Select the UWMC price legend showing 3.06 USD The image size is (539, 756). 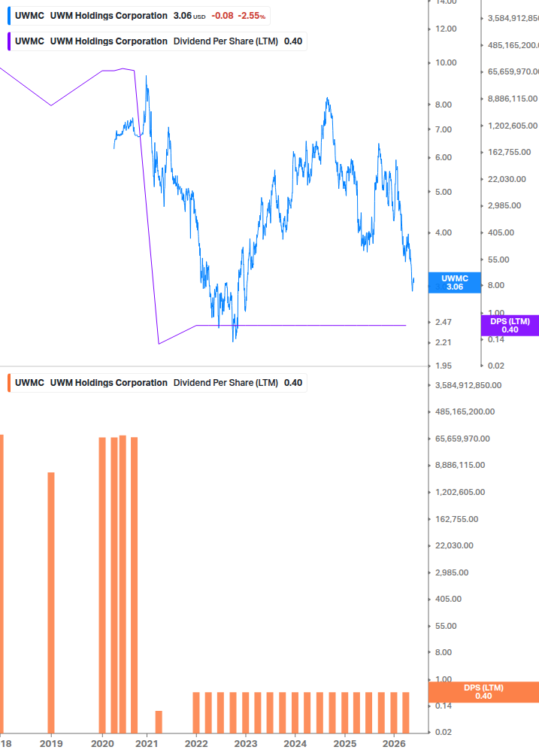pos(140,16)
